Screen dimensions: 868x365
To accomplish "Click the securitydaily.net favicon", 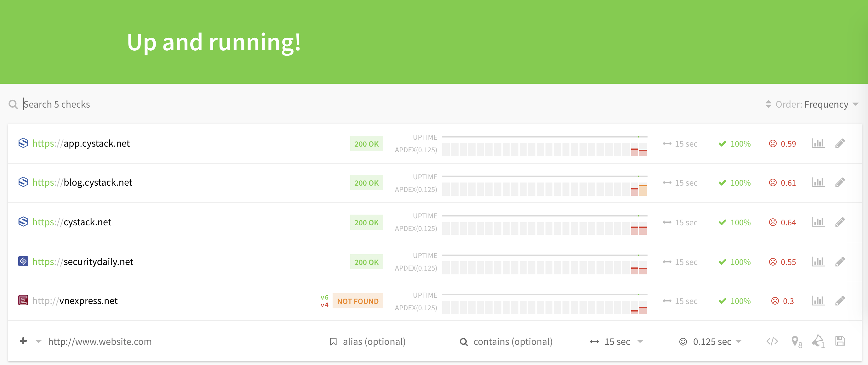I will pos(23,261).
